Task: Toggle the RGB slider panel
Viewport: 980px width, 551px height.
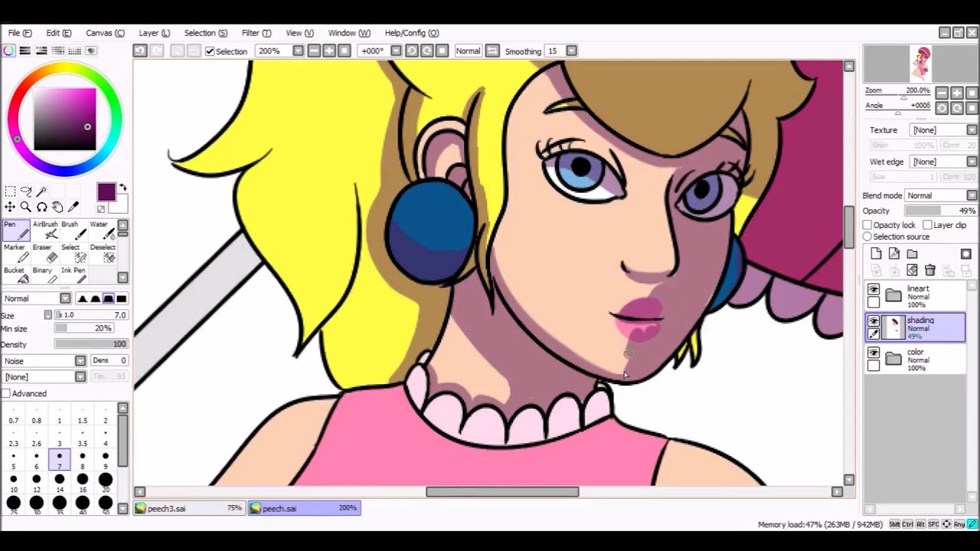Action: [x=25, y=51]
